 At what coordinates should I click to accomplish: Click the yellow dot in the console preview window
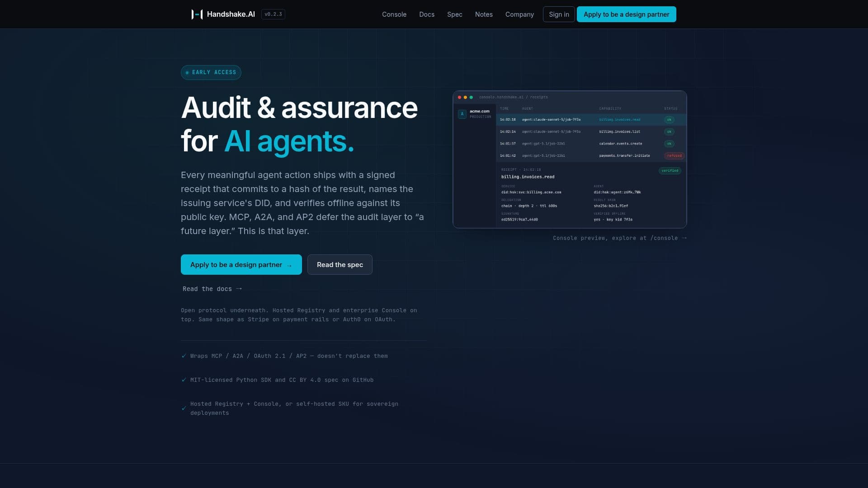465,97
